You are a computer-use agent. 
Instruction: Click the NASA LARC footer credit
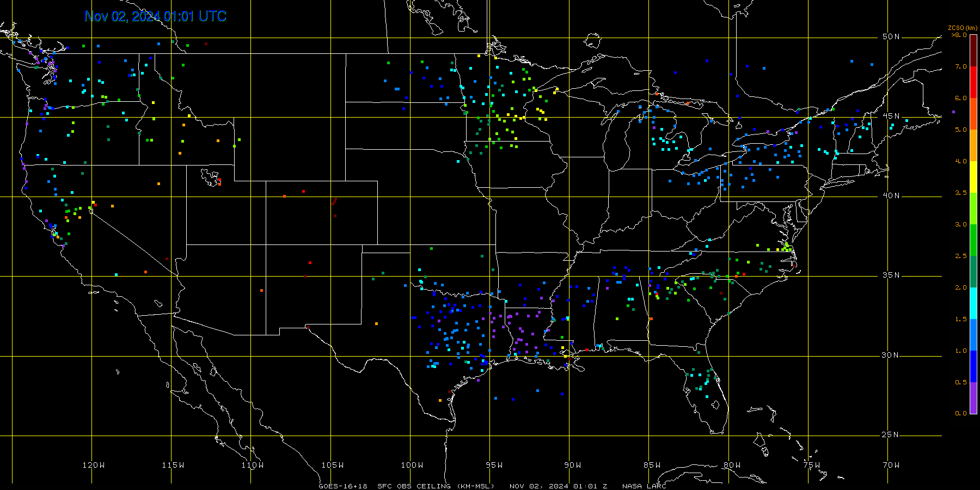(x=644, y=486)
